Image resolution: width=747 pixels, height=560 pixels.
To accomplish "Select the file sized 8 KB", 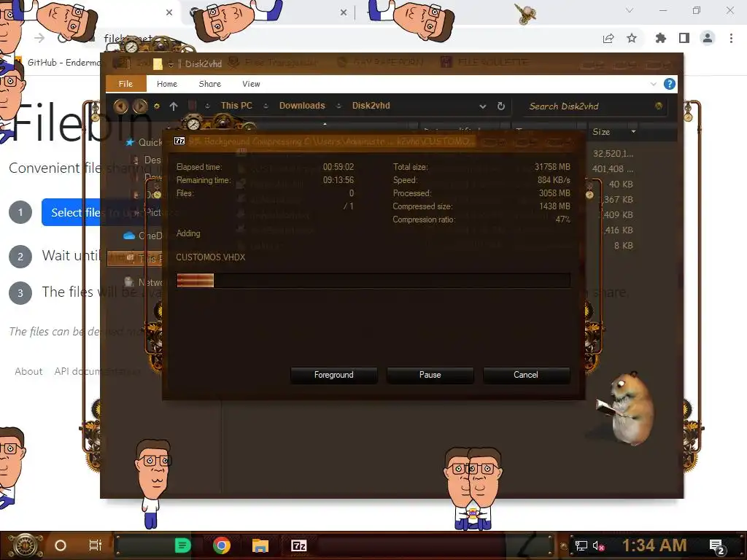I will [x=623, y=246].
